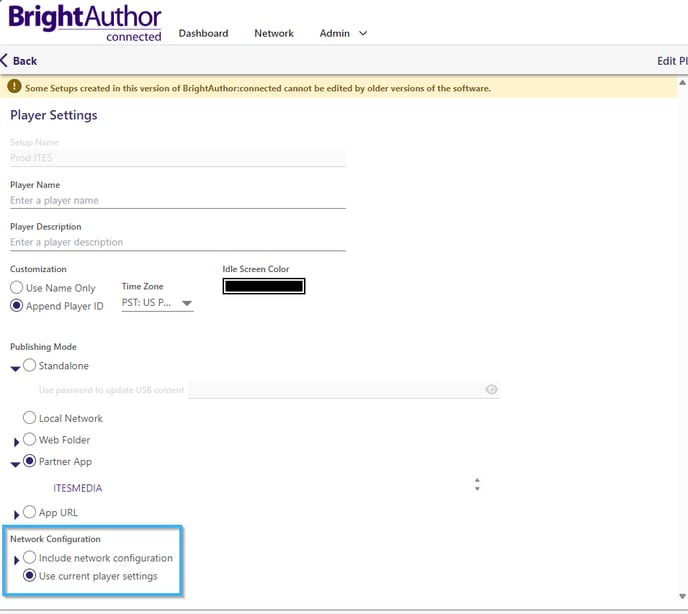Image resolution: width=688 pixels, height=614 pixels.
Task: Select Use current player settings option
Action: pyautogui.click(x=29, y=575)
